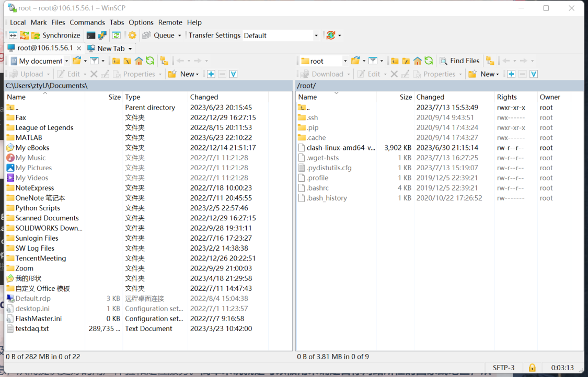Viewport: 588px width, 377px height.
Task: Open Preferences gear icon
Action: pyautogui.click(x=132, y=35)
